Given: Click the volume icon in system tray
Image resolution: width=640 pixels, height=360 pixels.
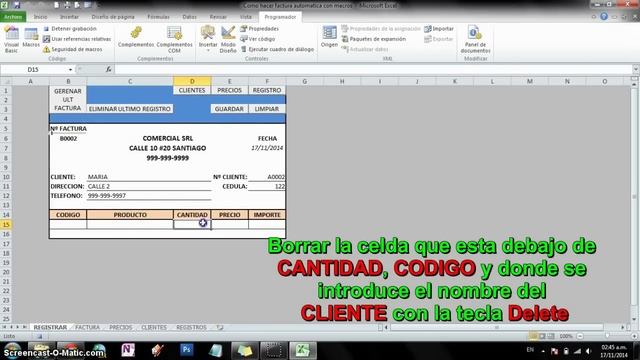Looking at the screenshot, I should [x=588, y=351].
